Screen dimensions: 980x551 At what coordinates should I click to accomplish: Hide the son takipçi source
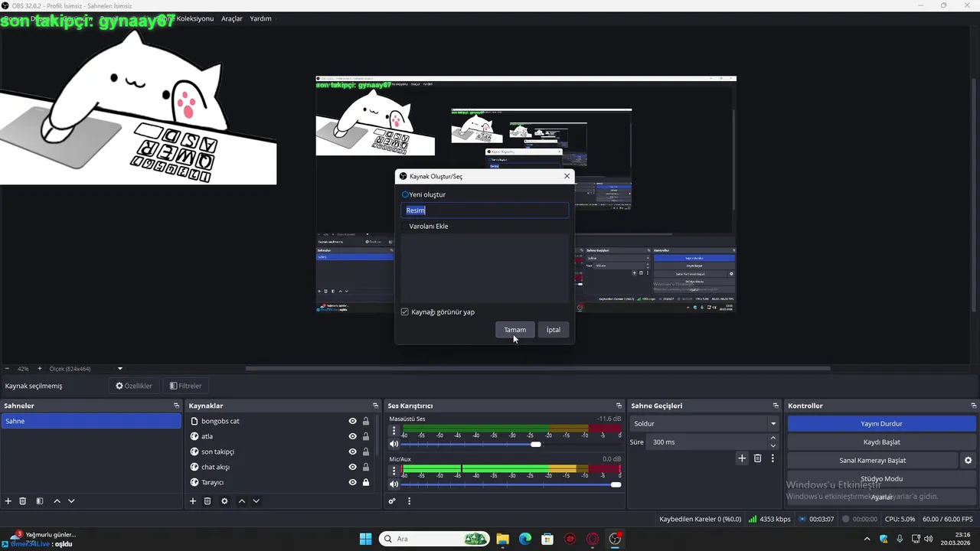[x=353, y=452]
